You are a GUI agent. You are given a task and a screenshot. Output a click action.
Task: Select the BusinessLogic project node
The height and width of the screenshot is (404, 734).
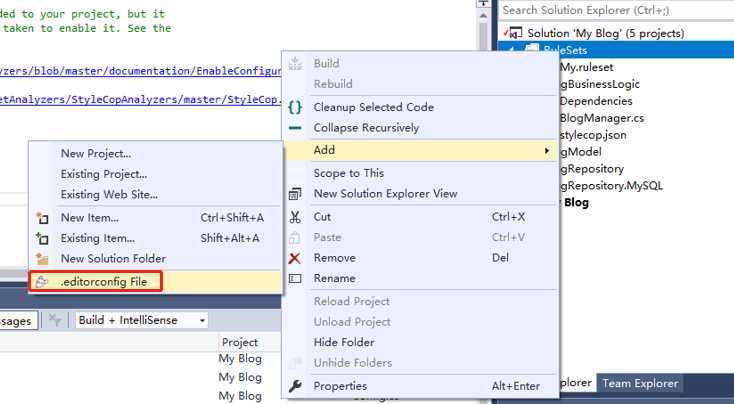(600, 84)
